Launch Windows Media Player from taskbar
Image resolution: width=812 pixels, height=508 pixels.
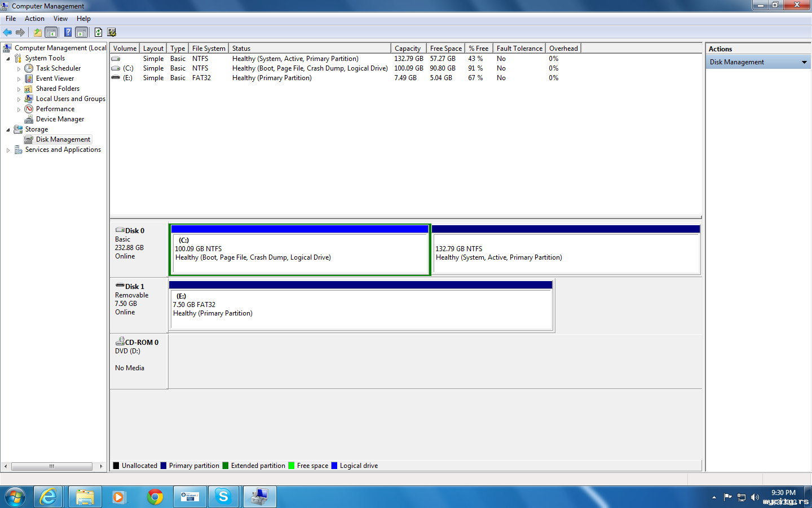(x=119, y=497)
